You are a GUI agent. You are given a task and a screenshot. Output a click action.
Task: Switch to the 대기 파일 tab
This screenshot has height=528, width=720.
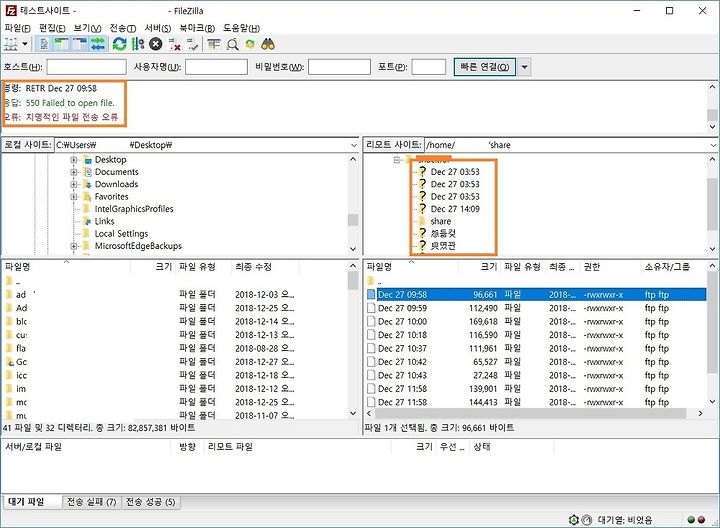click(32, 502)
